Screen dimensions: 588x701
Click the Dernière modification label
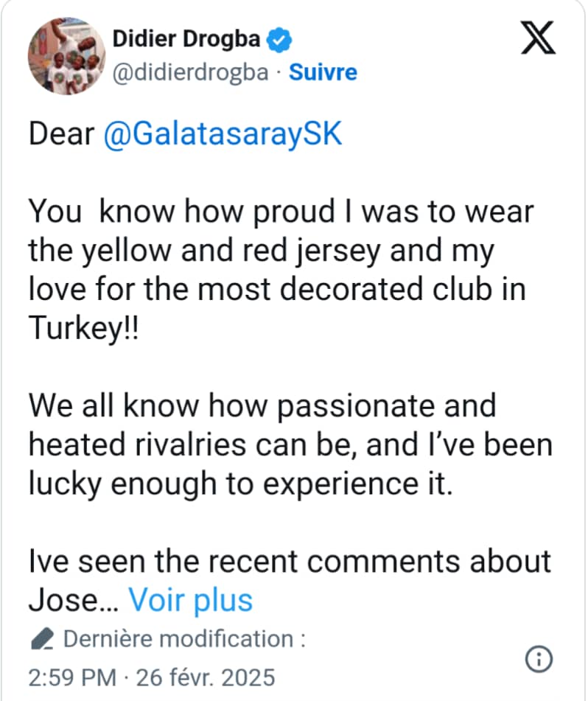tap(184, 638)
